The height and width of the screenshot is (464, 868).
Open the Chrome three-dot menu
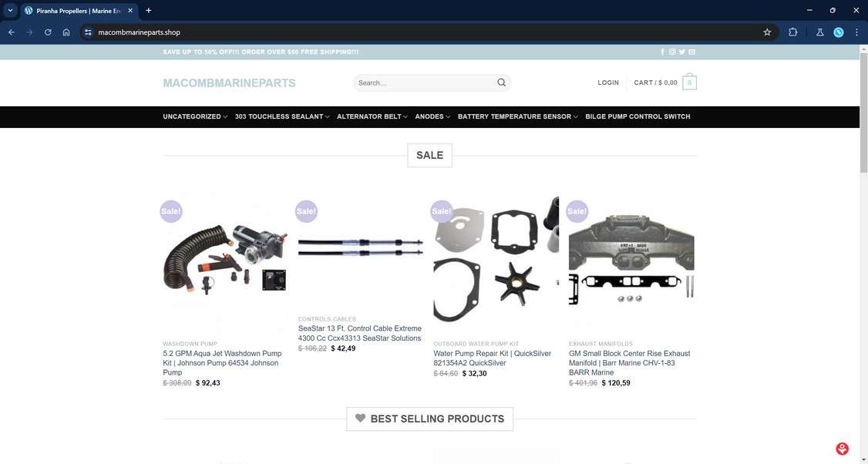(x=856, y=32)
